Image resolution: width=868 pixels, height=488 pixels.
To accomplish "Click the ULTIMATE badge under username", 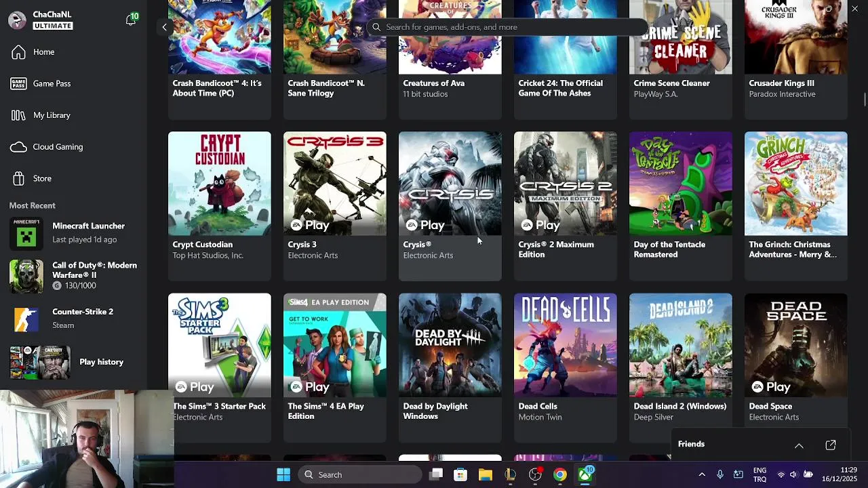I will point(52,26).
